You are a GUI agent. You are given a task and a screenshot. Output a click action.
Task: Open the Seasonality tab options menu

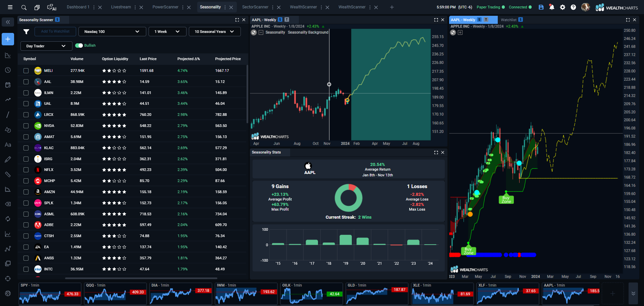click(225, 7)
